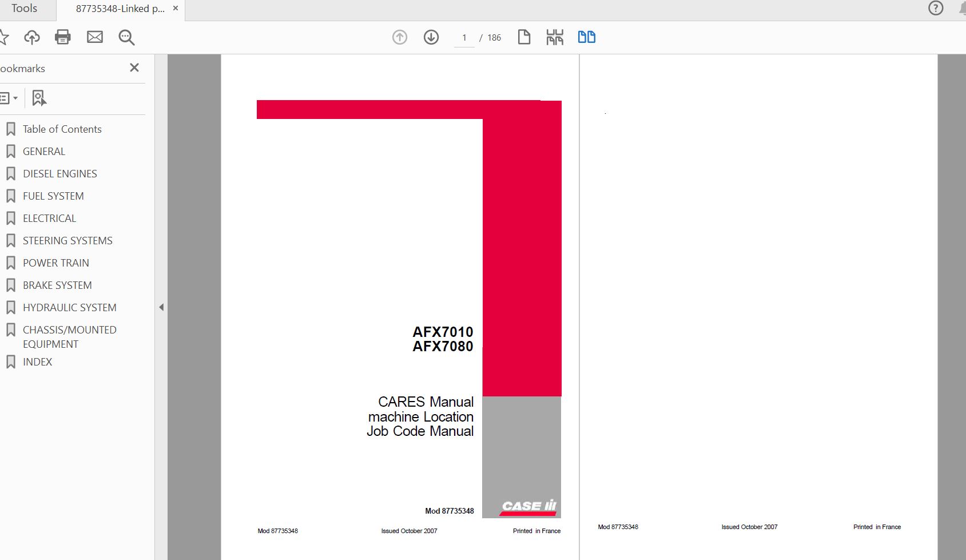
Task: Click the Case IH logo on cover
Action: pos(529,506)
